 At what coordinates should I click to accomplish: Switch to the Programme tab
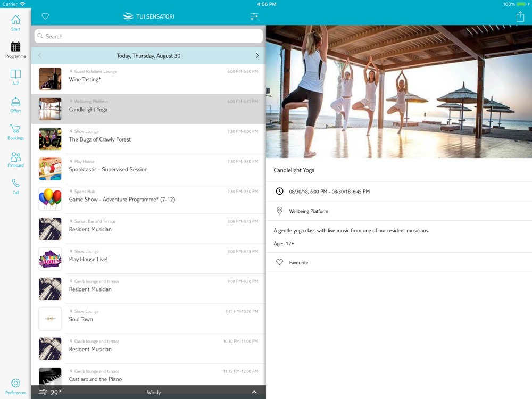(15, 49)
